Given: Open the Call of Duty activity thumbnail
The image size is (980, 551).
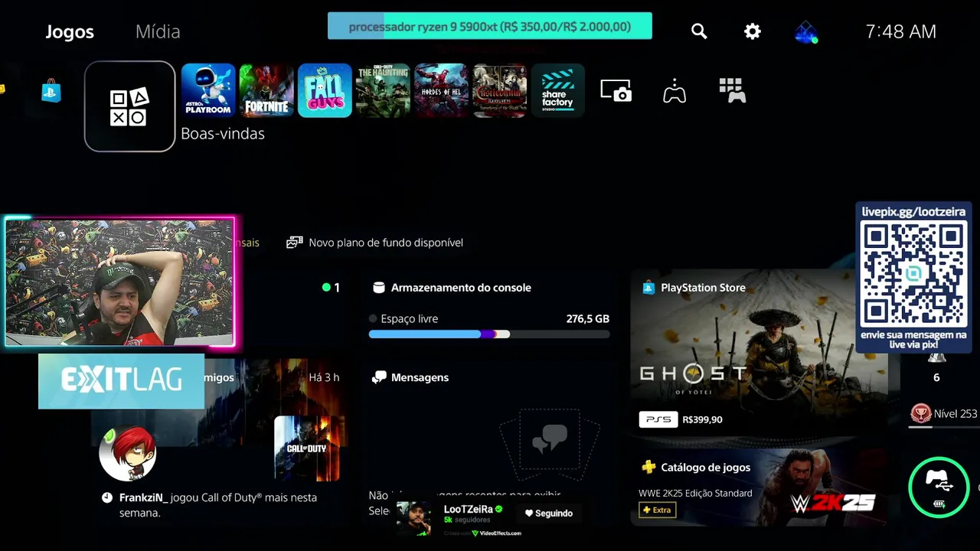Looking at the screenshot, I should click(x=306, y=448).
